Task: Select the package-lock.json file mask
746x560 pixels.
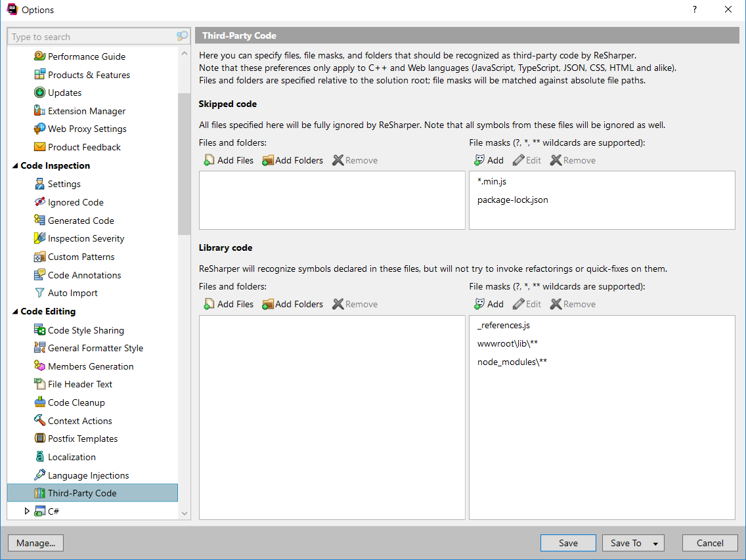Action: coord(512,200)
